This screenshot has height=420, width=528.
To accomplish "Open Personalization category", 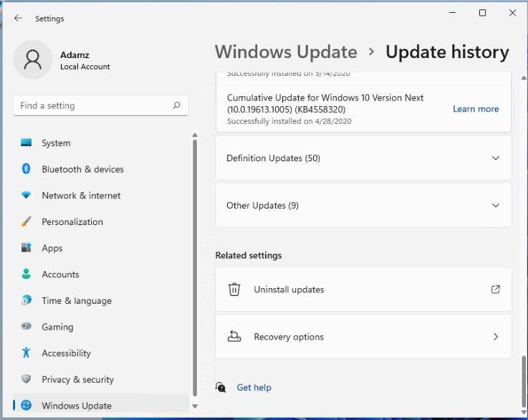I will pyautogui.click(x=101, y=221).
